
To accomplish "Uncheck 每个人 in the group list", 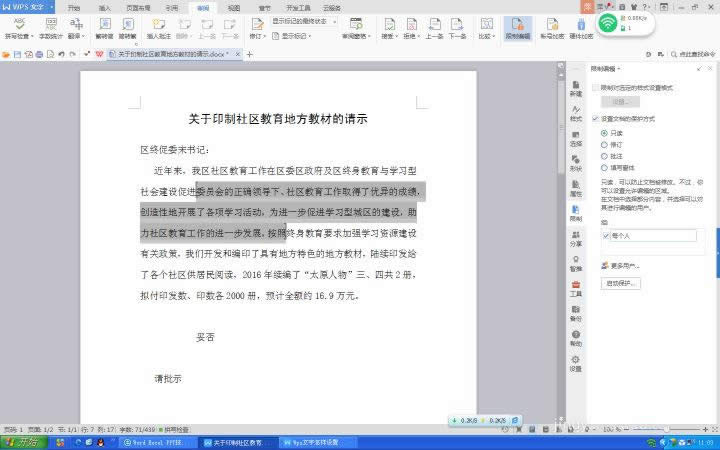I will [x=606, y=236].
